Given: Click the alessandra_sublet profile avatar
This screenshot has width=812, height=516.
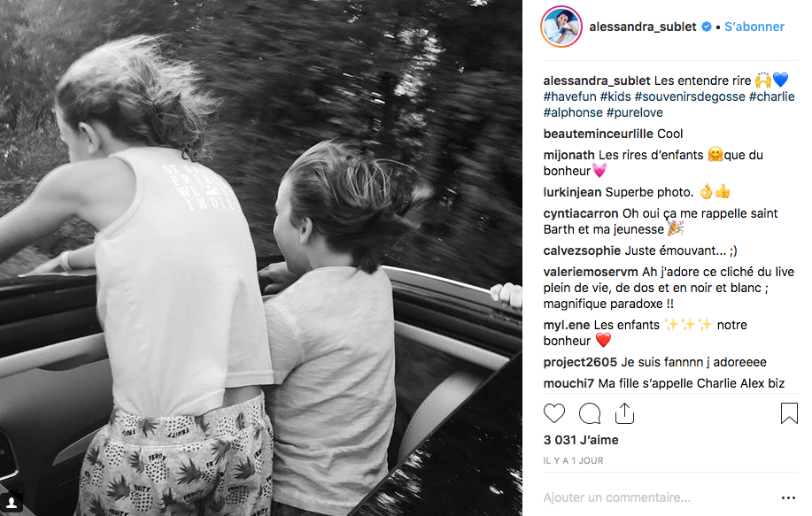Looking at the screenshot, I should click(x=561, y=27).
